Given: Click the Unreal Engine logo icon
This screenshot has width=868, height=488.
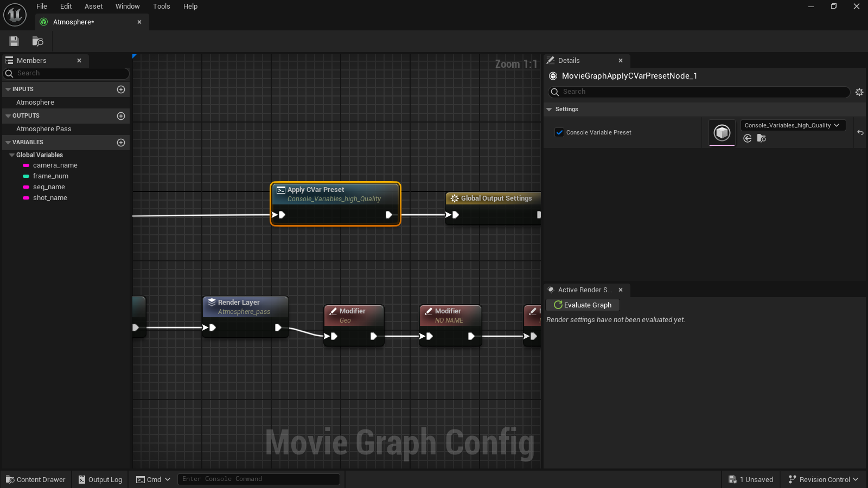Looking at the screenshot, I should pyautogui.click(x=15, y=15).
